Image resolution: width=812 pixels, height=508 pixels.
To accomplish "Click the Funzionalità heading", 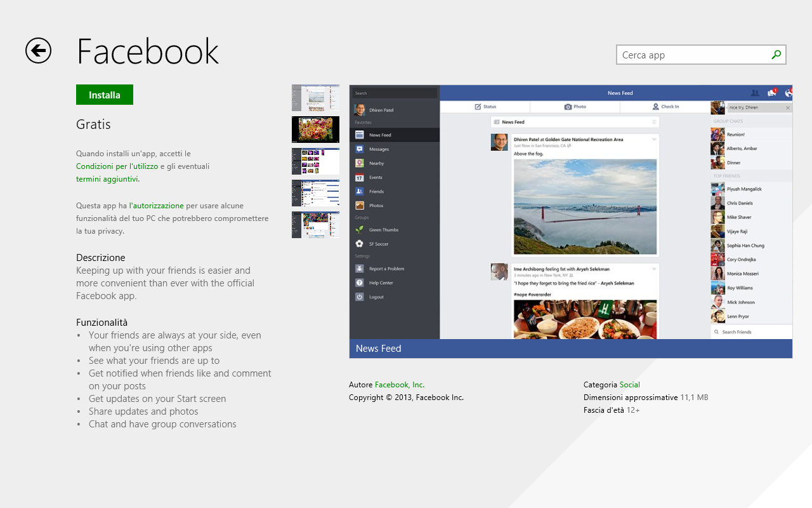I will click(x=102, y=322).
